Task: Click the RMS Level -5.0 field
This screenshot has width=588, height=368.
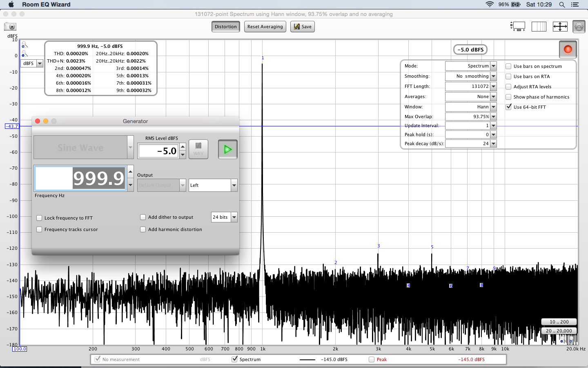Action: [158, 151]
